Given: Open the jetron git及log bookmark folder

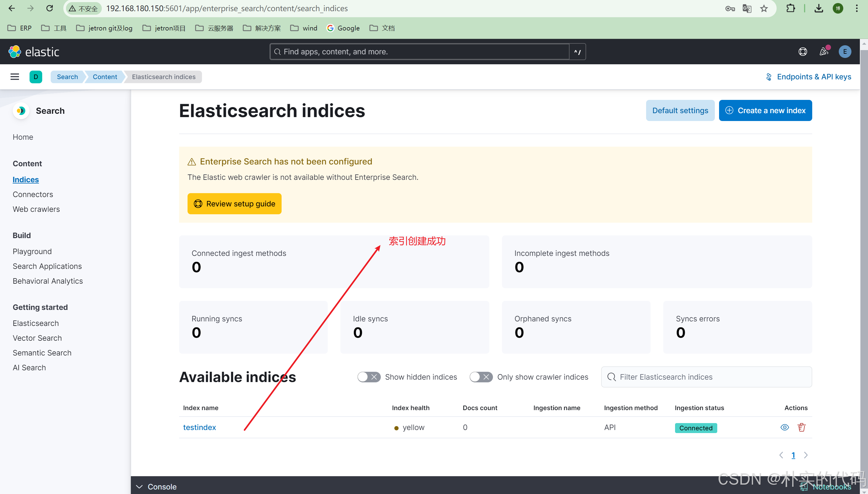Looking at the screenshot, I should (104, 28).
